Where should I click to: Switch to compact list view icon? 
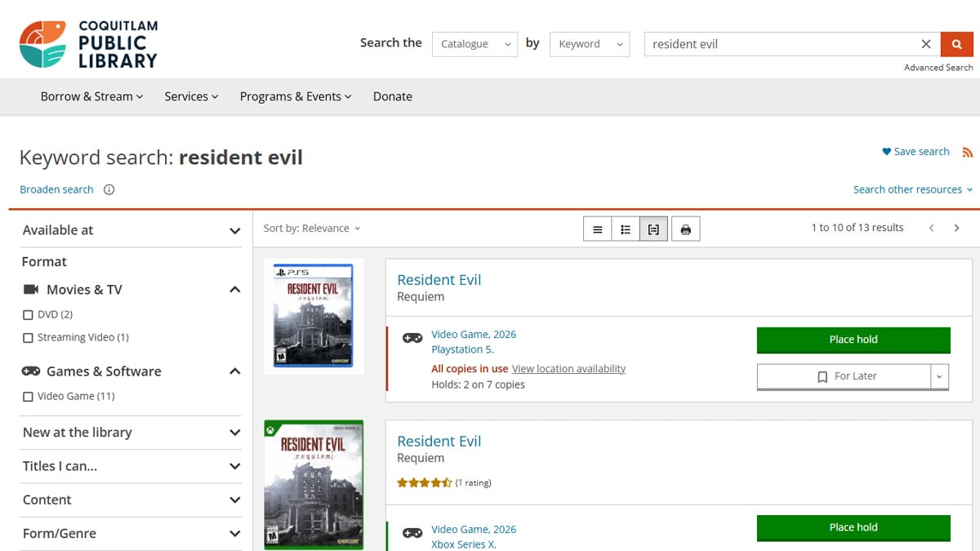[597, 229]
